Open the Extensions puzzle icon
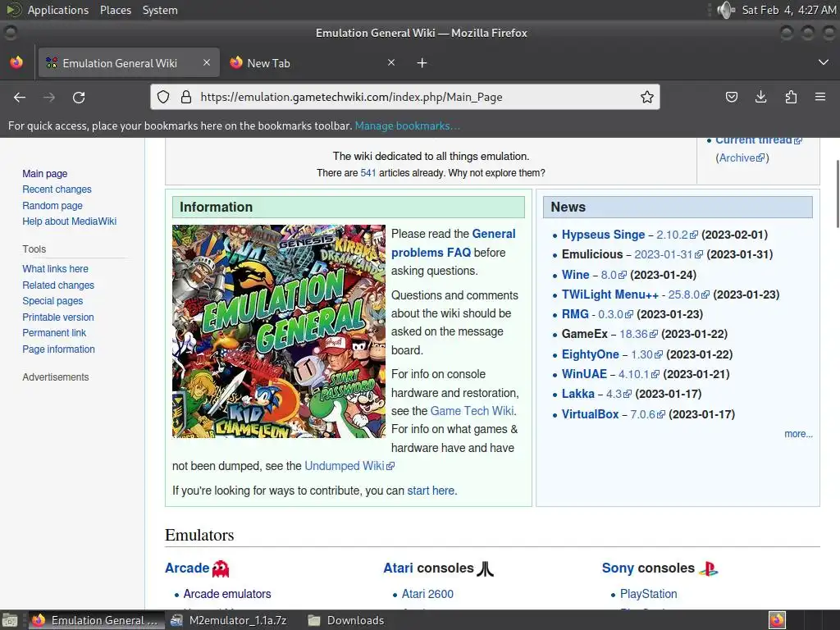 791,97
